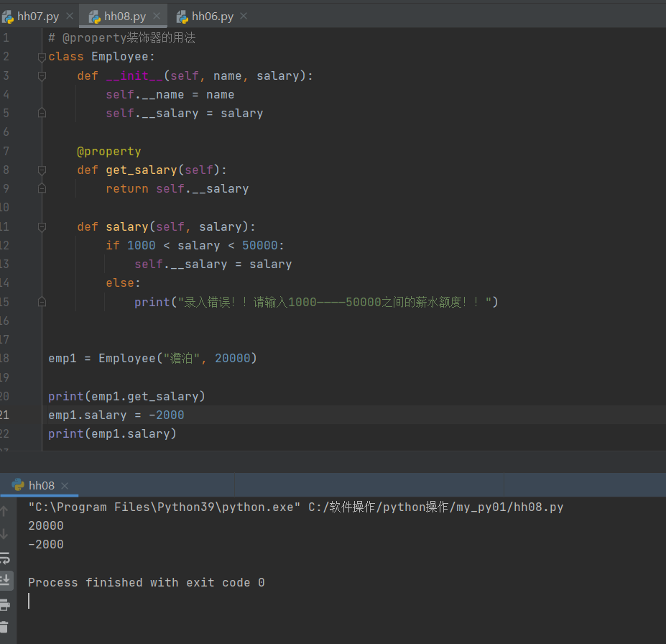Viewport: 666px width, 644px height.
Task: Place cursor on 'emp1.salary = -2000' line
Action: (116, 415)
